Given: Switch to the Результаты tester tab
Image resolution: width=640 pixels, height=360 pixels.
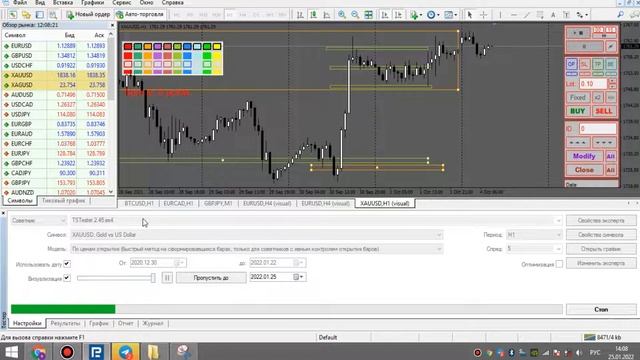Looking at the screenshot, I should click(x=65, y=323).
